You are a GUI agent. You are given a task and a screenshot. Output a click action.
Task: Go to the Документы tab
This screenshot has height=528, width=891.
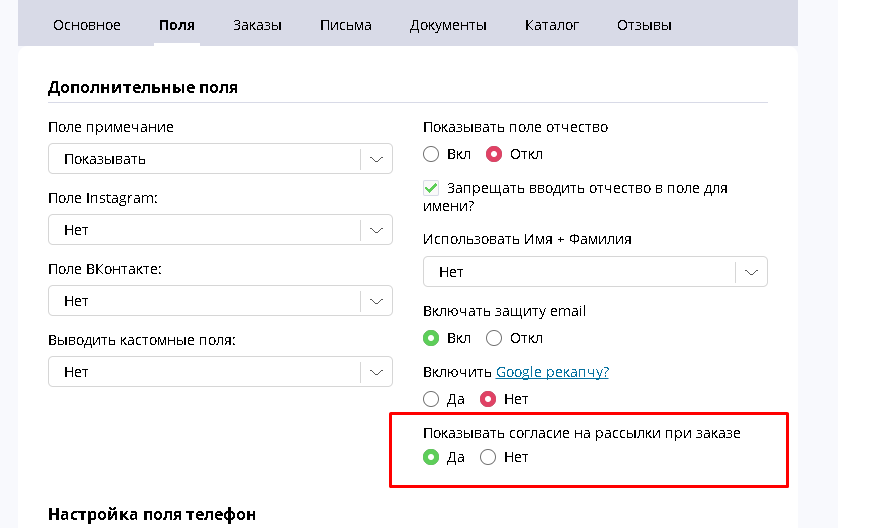pyautogui.click(x=448, y=25)
